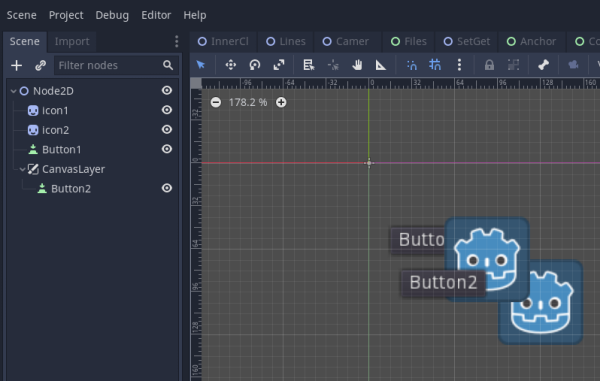Toggle smart snapping magnet icon
The width and height of the screenshot is (600, 381).
(411, 65)
